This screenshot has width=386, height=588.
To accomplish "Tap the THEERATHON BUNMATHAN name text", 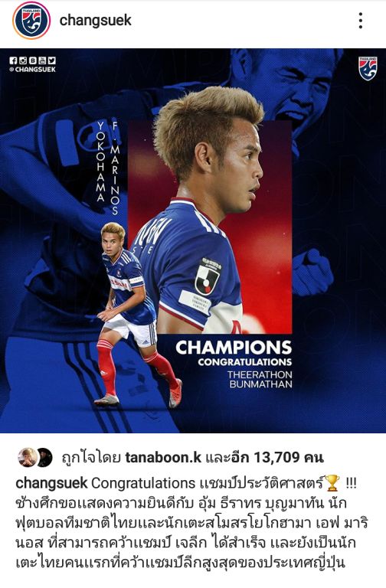I will click(x=260, y=380).
